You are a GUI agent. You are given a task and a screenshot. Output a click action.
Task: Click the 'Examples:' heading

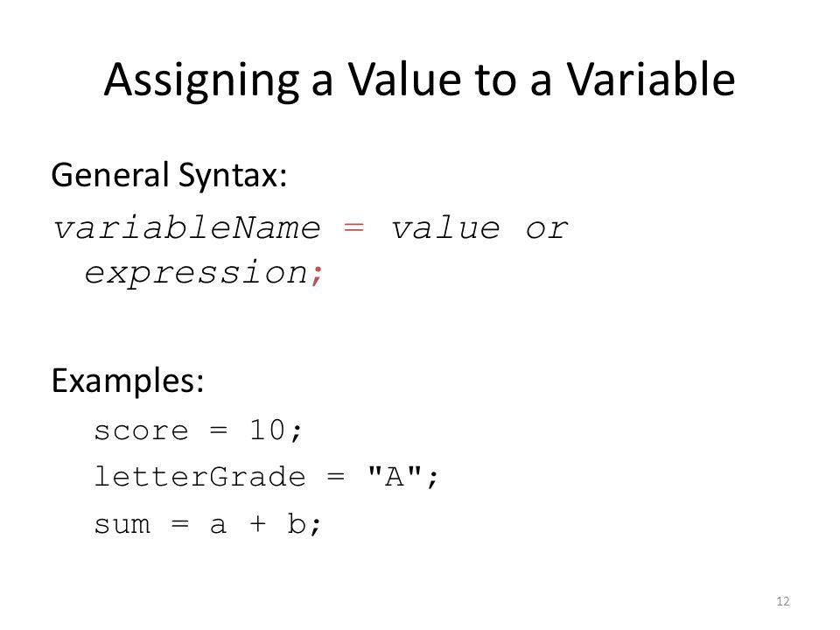[128, 381]
